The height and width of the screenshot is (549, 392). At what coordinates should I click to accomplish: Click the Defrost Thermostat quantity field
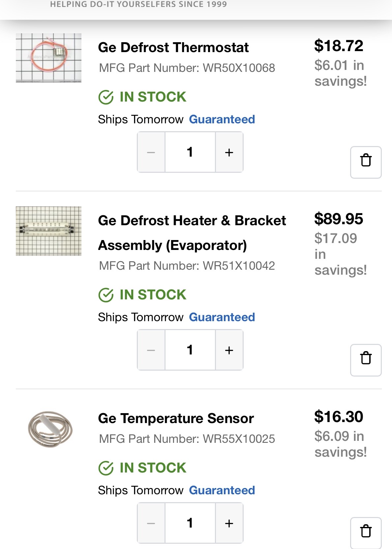point(190,152)
